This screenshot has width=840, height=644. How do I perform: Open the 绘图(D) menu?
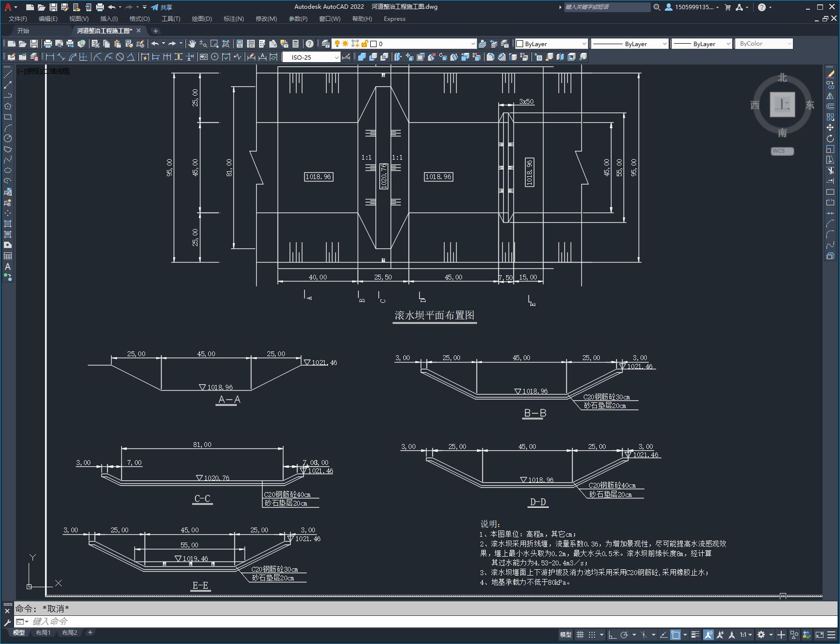point(202,19)
